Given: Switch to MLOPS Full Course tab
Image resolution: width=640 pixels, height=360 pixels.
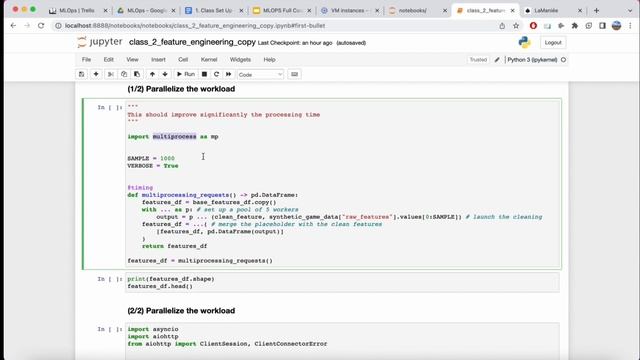Looking at the screenshot, I should tap(282, 11).
